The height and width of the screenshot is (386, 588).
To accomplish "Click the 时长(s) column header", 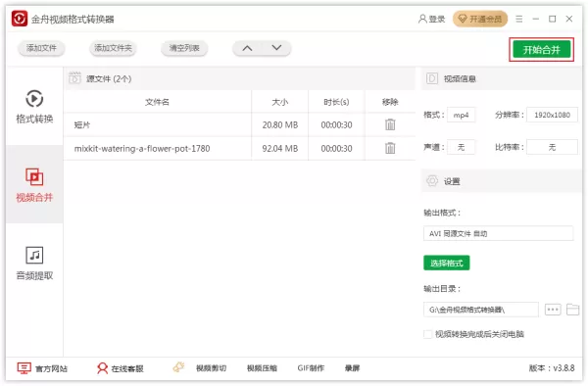I will [336, 102].
